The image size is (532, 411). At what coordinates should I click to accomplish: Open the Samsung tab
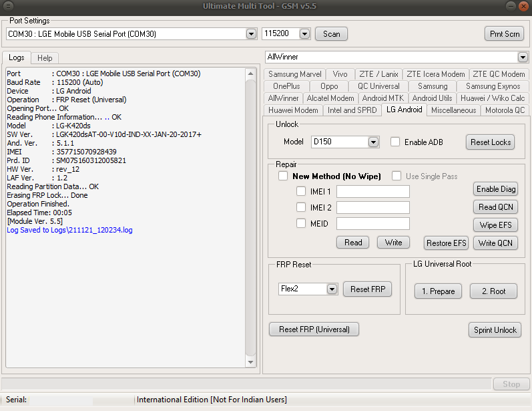433,86
